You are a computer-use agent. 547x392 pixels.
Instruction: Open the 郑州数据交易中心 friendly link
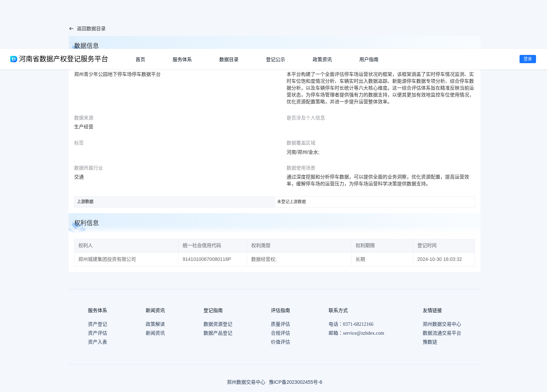[x=442, y=324]
